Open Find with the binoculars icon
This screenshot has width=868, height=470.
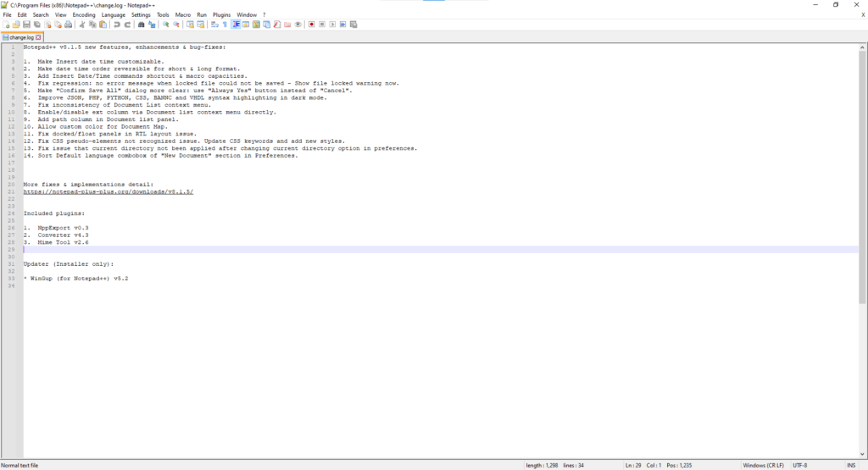142,25
